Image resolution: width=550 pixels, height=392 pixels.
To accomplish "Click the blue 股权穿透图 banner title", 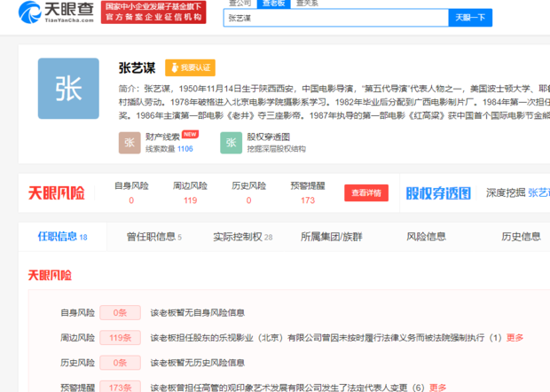I will tap(438, 193).
